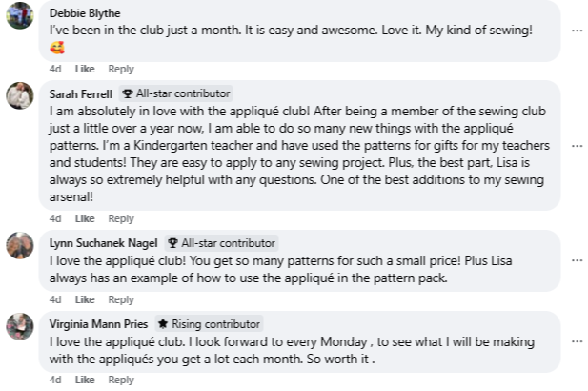Screen dimensions: 588x391
Task: Open Sarah Ferrell's profile picture
Action: coord(19,96)
